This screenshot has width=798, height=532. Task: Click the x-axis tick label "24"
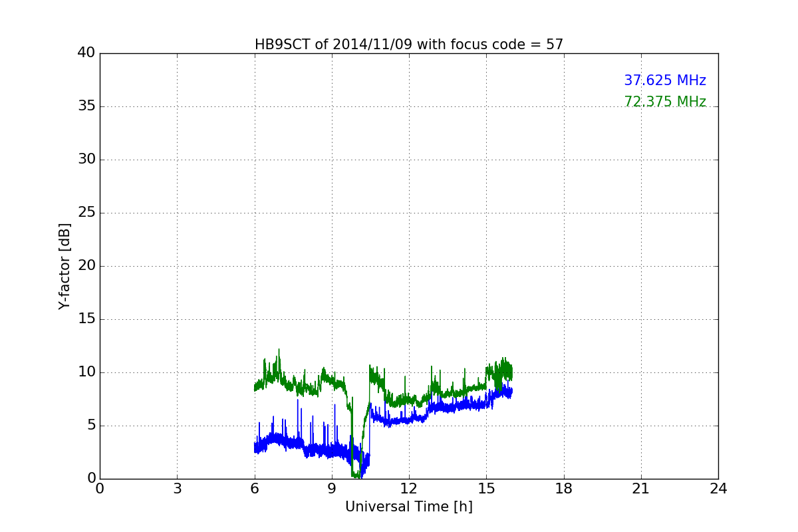(718, 489)
